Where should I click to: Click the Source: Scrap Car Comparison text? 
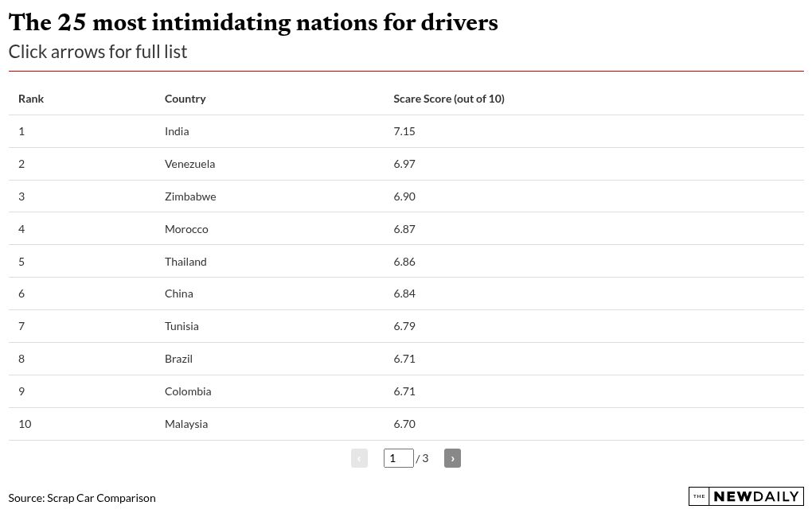click(81, 497)
